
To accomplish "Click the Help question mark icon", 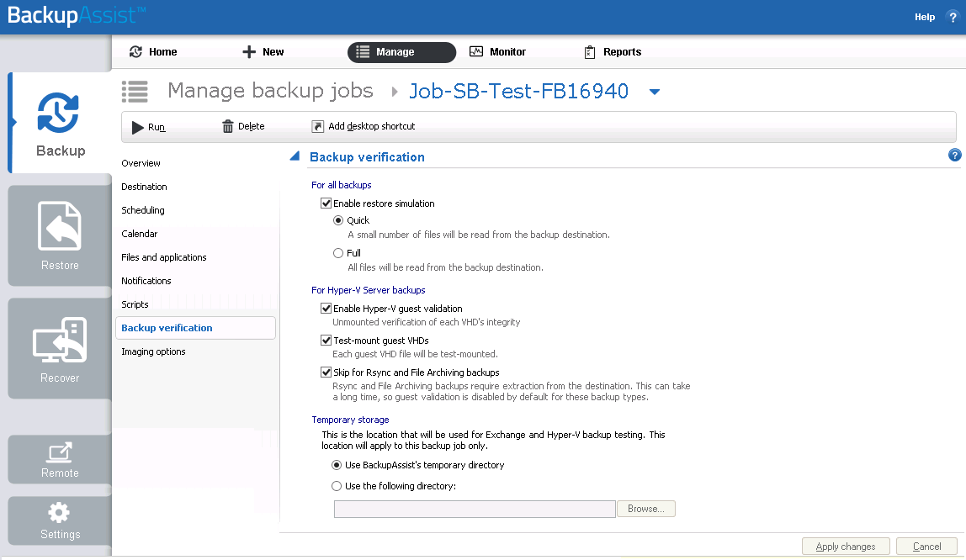I will coord(953,17).
